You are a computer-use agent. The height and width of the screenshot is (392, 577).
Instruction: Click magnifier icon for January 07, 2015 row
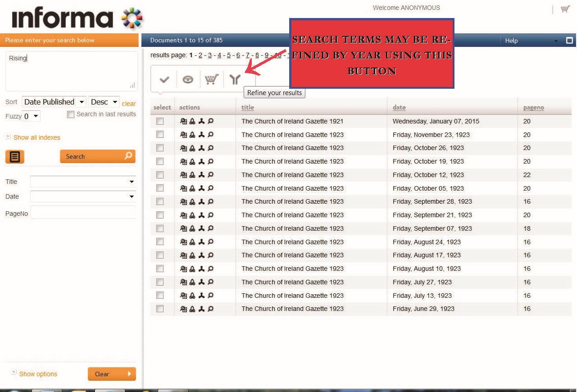point(210,121)
